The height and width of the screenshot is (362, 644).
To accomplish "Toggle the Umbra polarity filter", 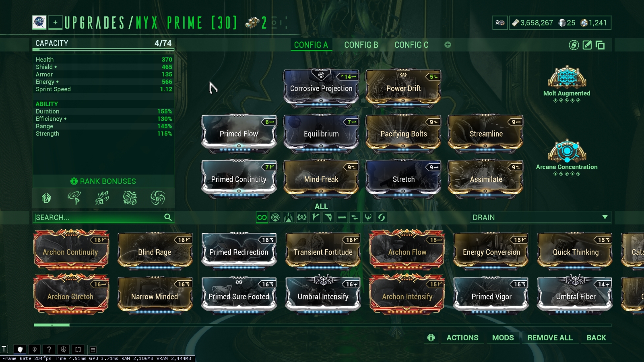I will click(368, 217).
